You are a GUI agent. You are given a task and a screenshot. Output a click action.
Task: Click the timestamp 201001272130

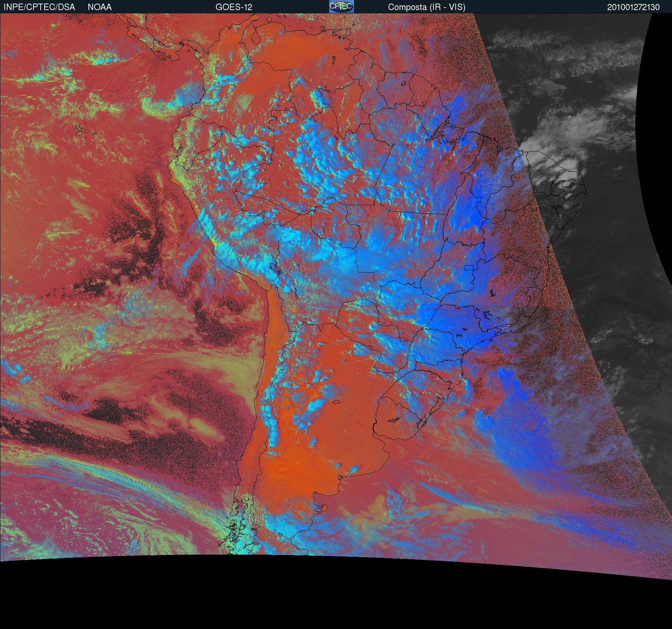coord(634,7)
